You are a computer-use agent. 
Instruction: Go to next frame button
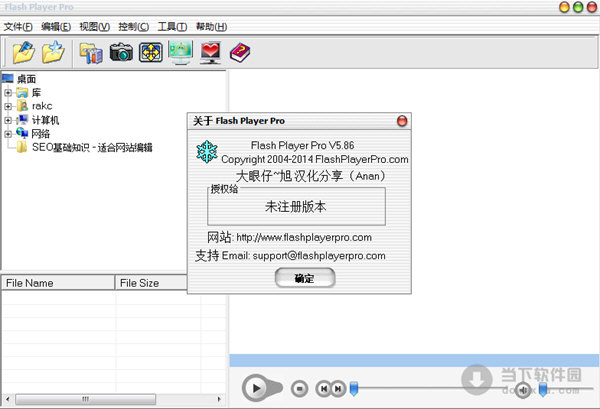(338, 389)
